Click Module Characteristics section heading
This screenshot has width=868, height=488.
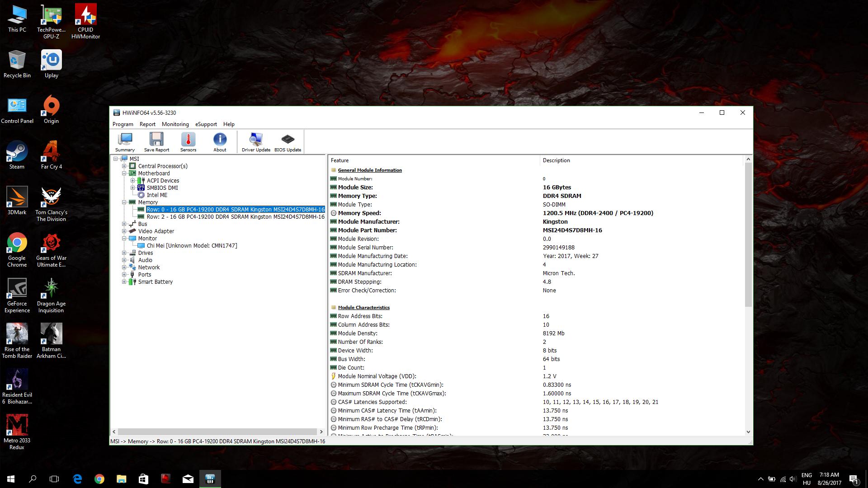coord(363,307)
